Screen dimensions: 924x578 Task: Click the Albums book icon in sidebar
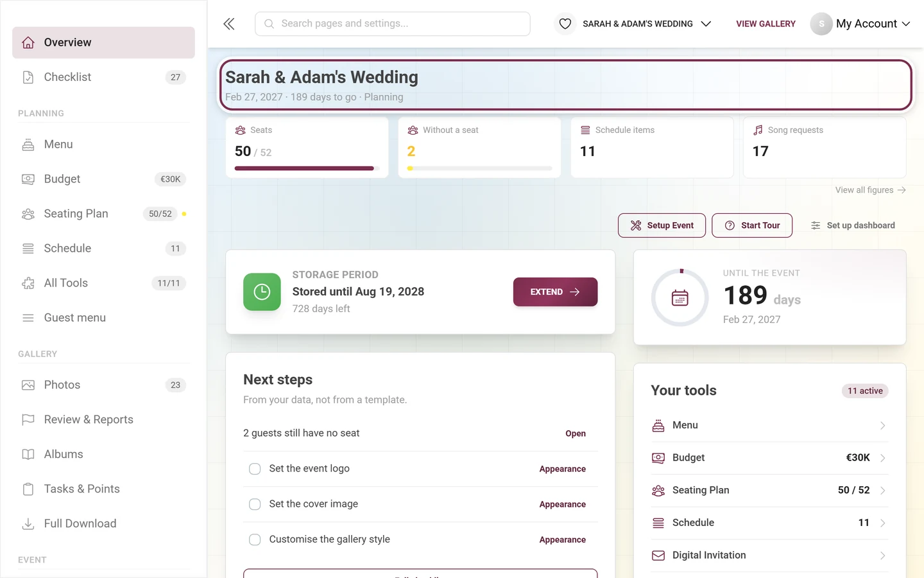28,455
